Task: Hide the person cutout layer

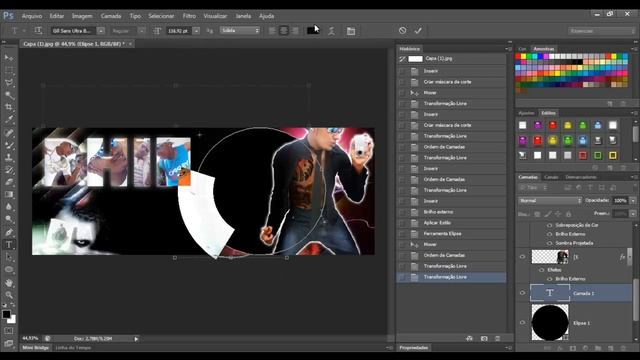Action: pyautogui.click(x=522, y=257)
